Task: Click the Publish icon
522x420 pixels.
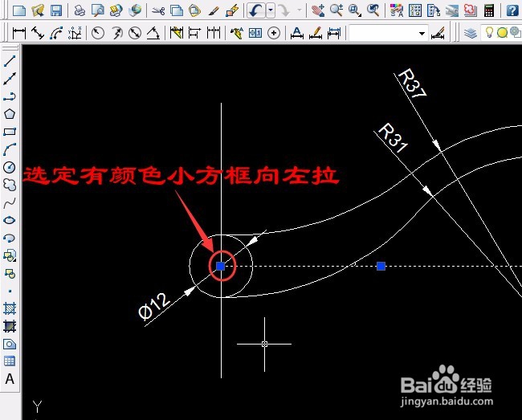Action: point(116,10)
